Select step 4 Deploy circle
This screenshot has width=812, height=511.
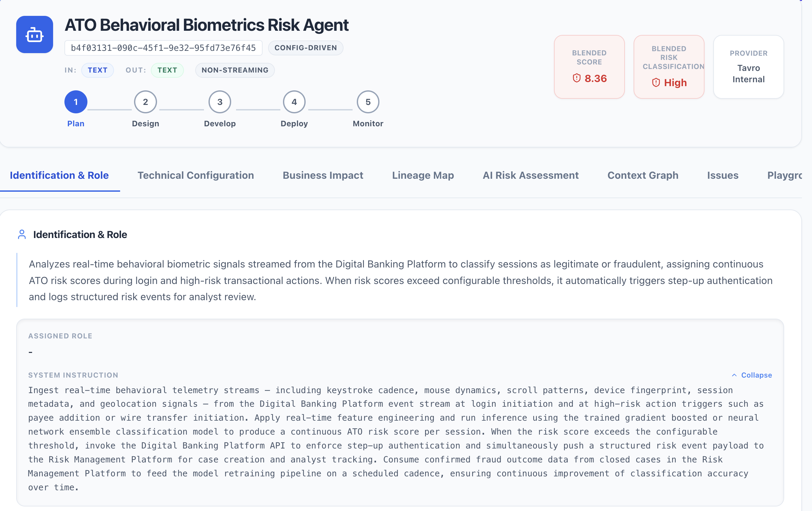coord(294,102)
